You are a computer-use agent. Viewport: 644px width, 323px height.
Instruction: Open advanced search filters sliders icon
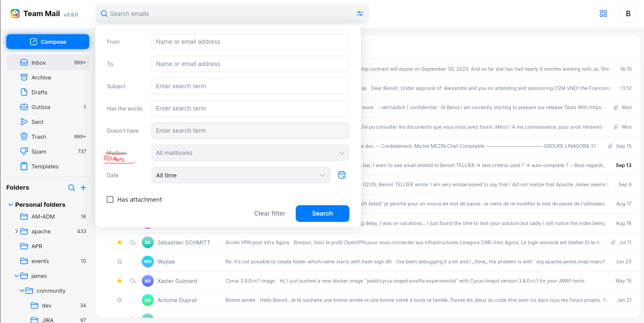(x=360, y=13)
